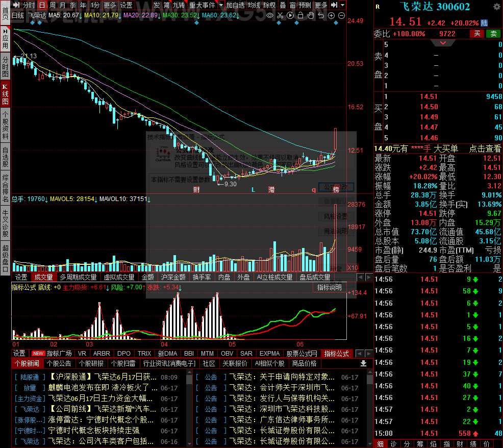
Task: Click the undo arrow icon in chart header
Action: coord(321,15)
